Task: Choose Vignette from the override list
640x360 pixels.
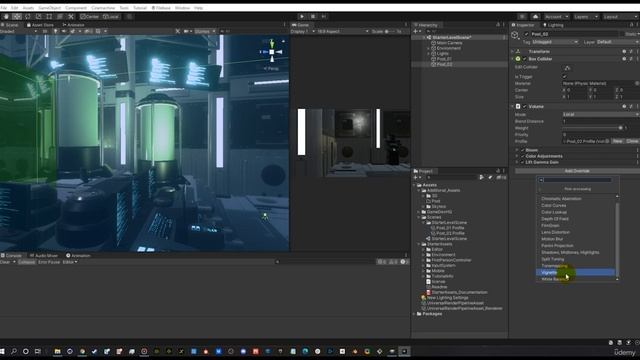Action: click(x=575, y=272)
